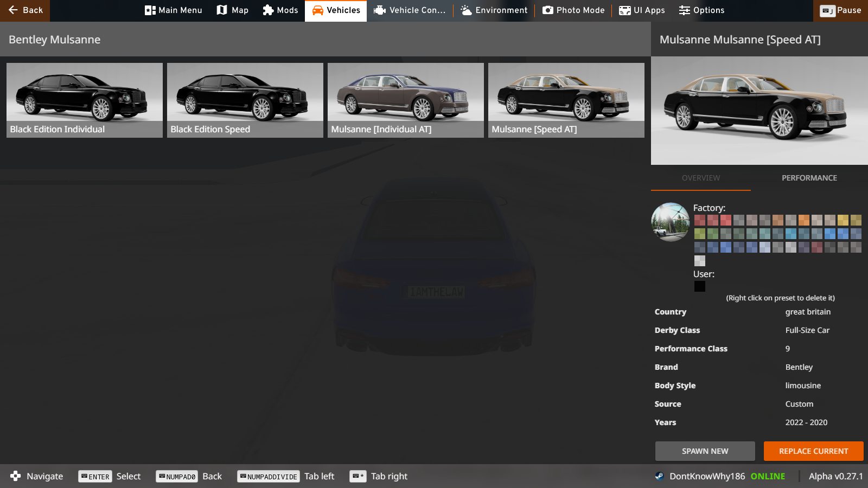
Task: Click the 'great britain' Country value
Action: pyautogui.click(x=808, y=312)
